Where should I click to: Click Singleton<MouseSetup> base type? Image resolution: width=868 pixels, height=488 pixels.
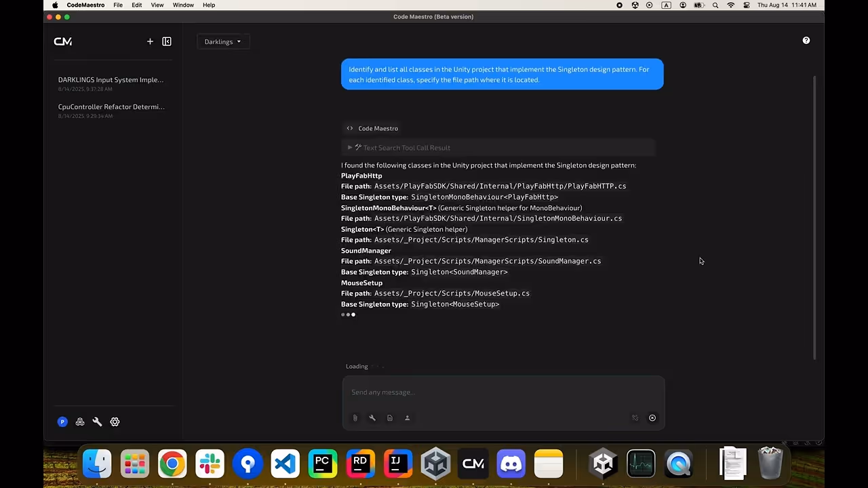(455, 304)
